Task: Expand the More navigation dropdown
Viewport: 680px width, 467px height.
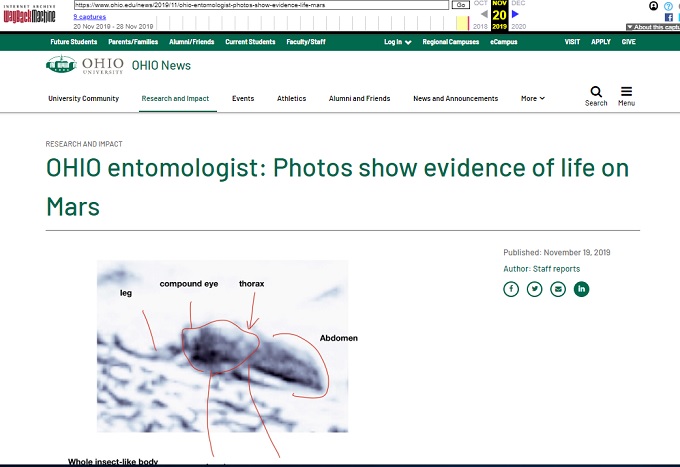Action: point(533,98)
